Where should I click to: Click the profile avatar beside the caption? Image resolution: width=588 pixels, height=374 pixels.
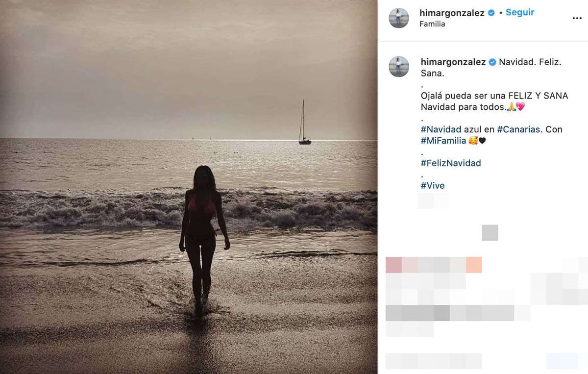[x=399, y=67]
